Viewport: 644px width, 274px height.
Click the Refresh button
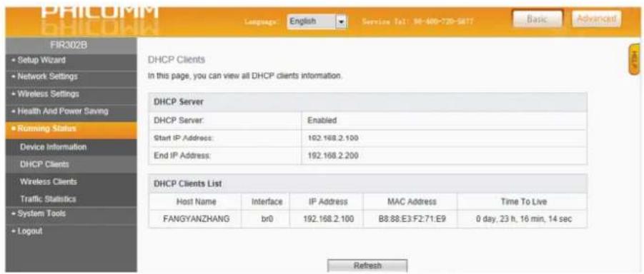click(x=367, y=265)
